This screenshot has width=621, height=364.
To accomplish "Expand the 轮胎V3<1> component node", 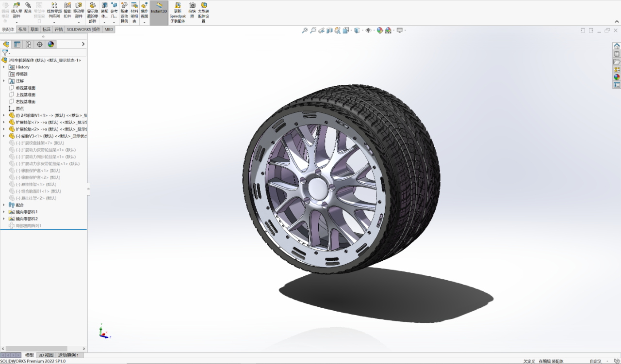I will [x=4, y=136].
